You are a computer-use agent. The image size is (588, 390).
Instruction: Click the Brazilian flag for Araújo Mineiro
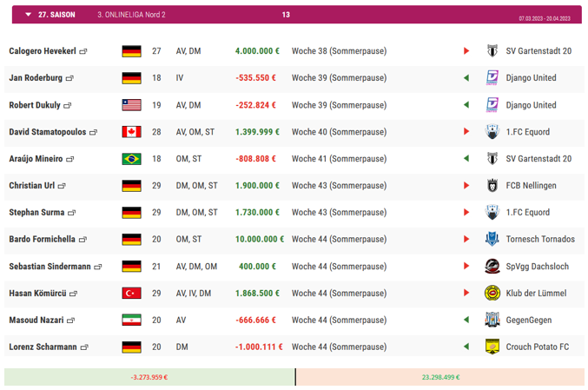coord(132,159)
